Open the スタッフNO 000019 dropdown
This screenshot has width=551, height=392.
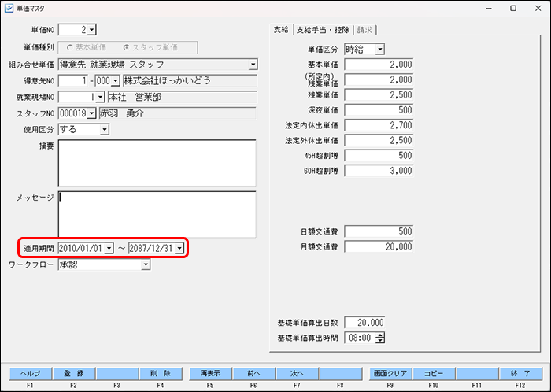[91, 113]
